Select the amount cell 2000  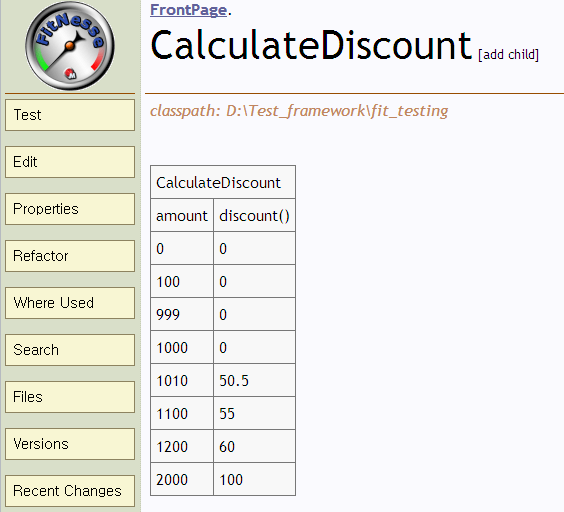click(x=182, y=479)
